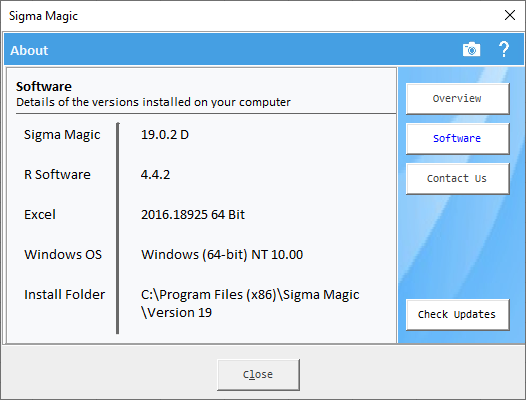Select the Software section button
526x400 pixels.
pyautogui.click(x=458, y=139)
